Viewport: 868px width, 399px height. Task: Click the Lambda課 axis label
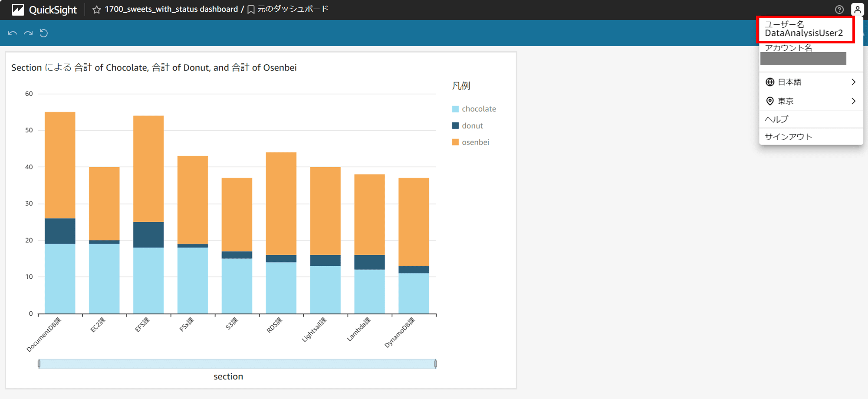tap(359, 329)
